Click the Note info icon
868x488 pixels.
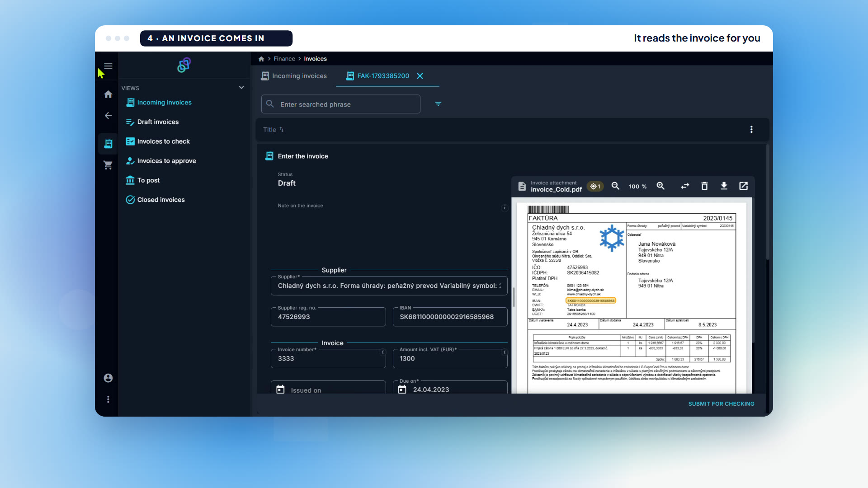[504, 208]
